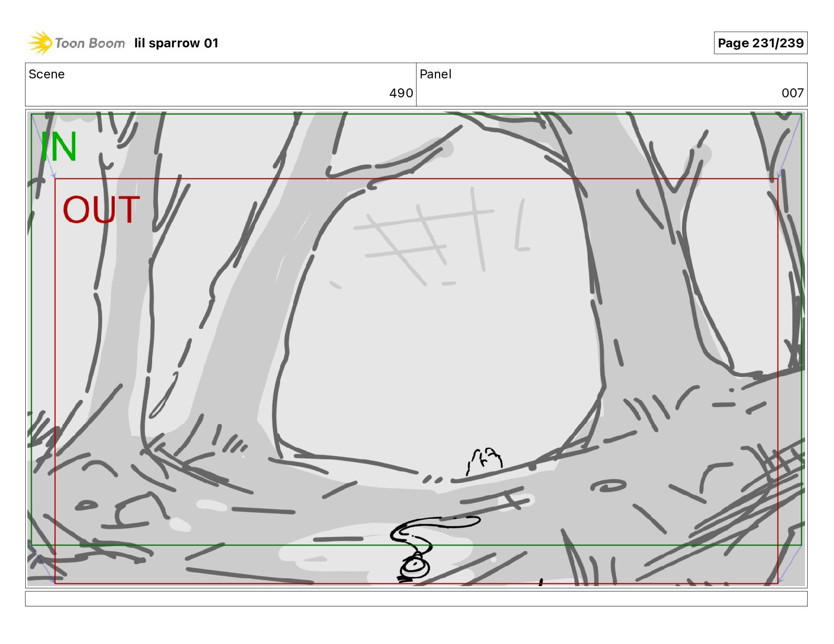Select the project title lil sparrow 01
Image resolution: width=834 pixels, height=644 pixels.
tap(176, 43)
